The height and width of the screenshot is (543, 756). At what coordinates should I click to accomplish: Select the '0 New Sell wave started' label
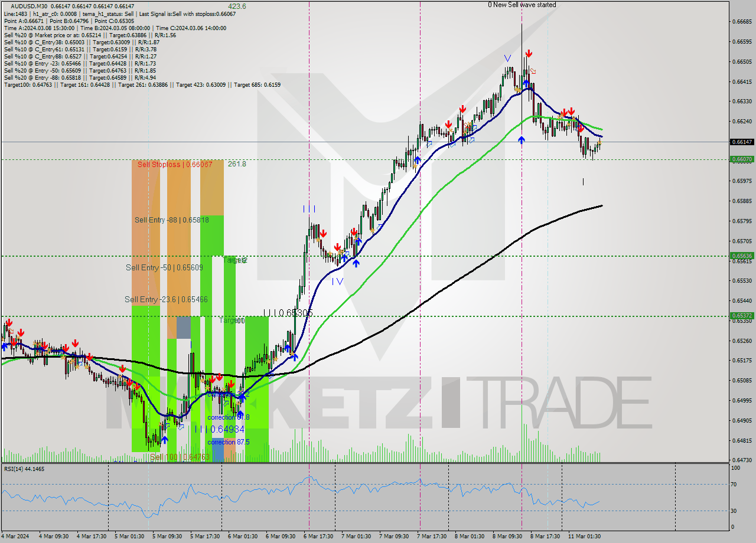[x=522, y=5]
